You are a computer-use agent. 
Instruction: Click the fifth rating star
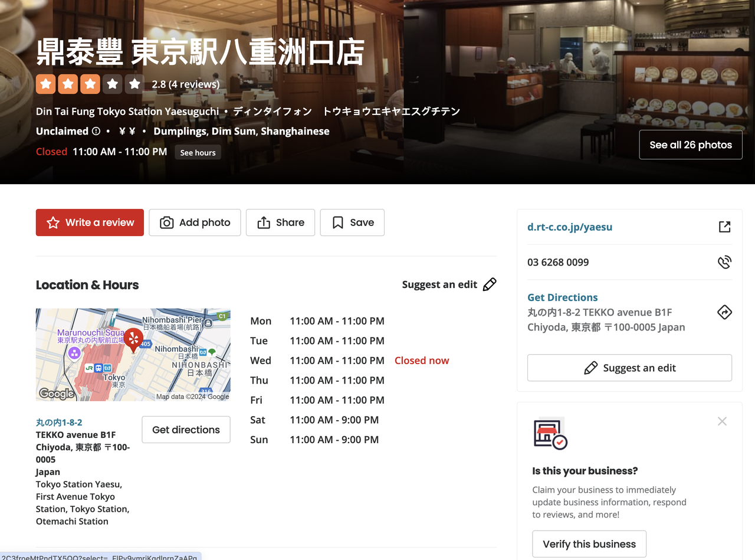pos(134,84)
